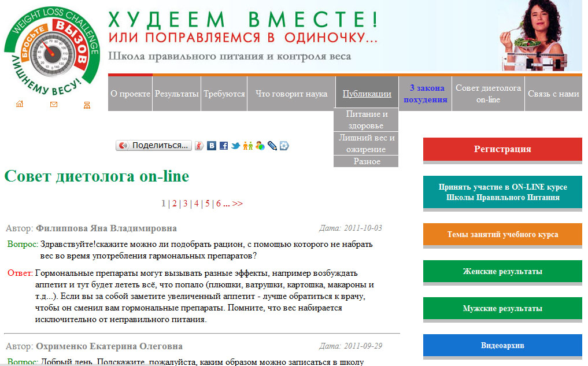Share via the LiveJournal pencil icon
Screen dimensions: 588x366
tap(272, 146)
